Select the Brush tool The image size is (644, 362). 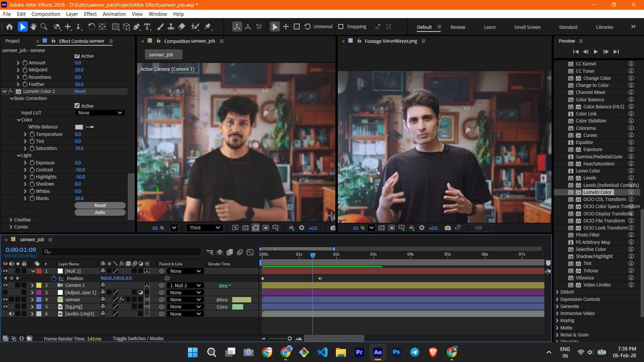[160, 26]
